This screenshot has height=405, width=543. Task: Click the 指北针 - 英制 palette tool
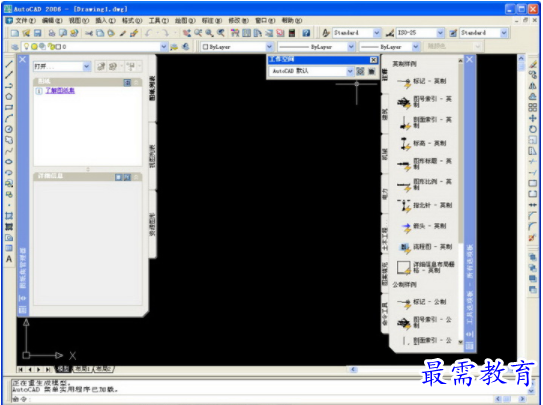pyautogui.click(x=425, y=205)
